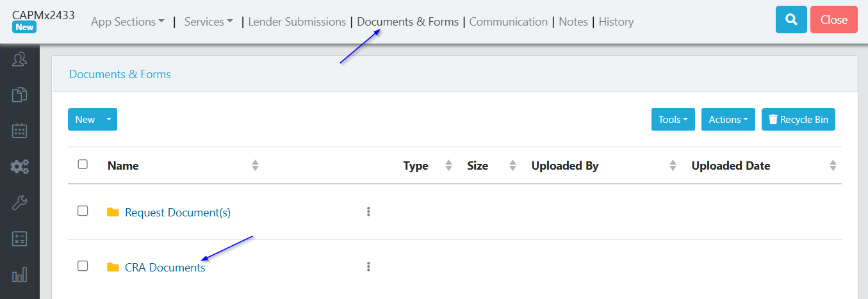Open the settings gears sidebar icon
The height and width of the screenshot is (299, 868).
click(20, 167)
